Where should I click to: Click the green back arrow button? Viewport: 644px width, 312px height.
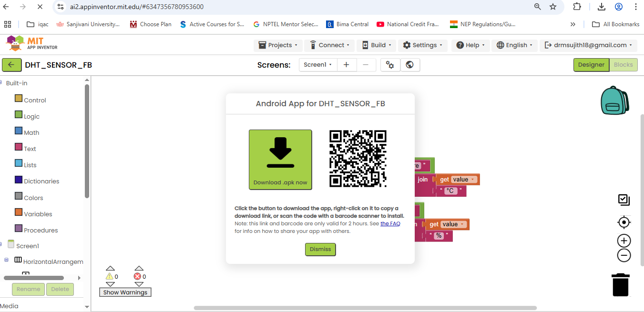(11, 65)
